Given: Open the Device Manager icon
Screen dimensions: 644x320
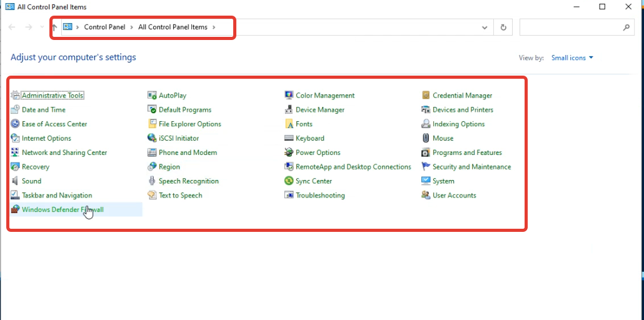Looking at the screenshot, I should 289,109.
